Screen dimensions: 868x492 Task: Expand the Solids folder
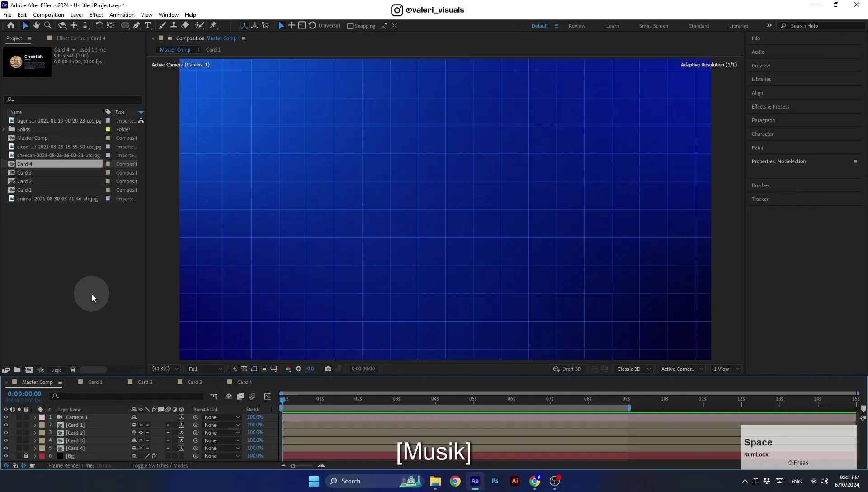click(x=4, y=129)
